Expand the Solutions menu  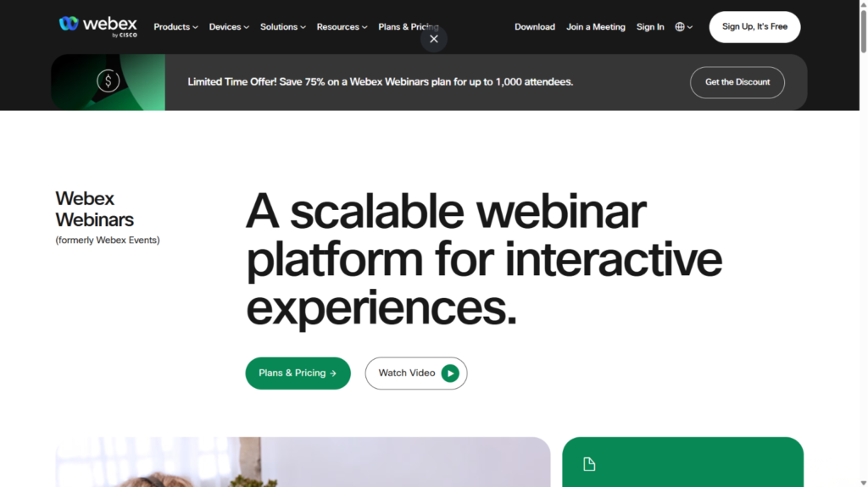pos(283,26)
